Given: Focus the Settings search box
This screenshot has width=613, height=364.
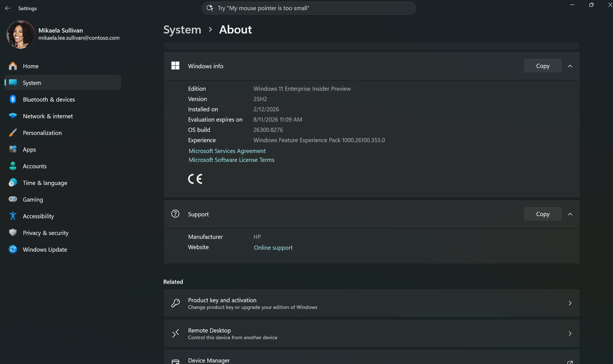Looking at the screenshot, I should point(309,8).
